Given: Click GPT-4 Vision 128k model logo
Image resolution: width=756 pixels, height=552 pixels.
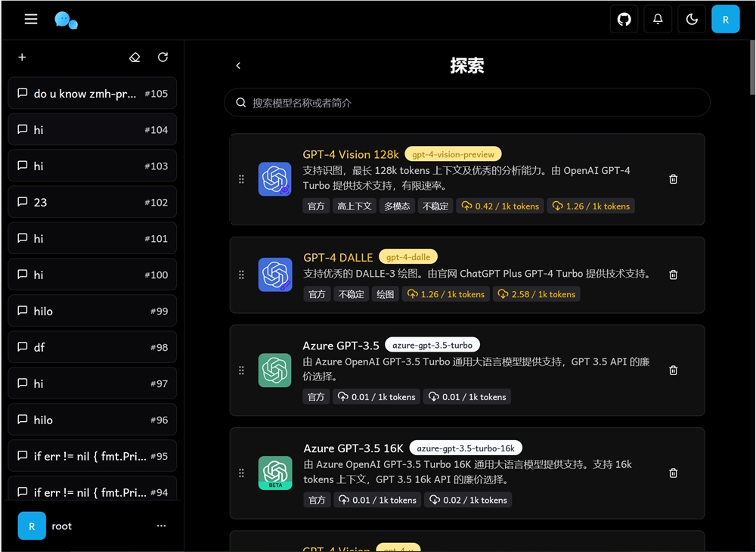Looking at the screenshot, I should (x=275, y=179).
